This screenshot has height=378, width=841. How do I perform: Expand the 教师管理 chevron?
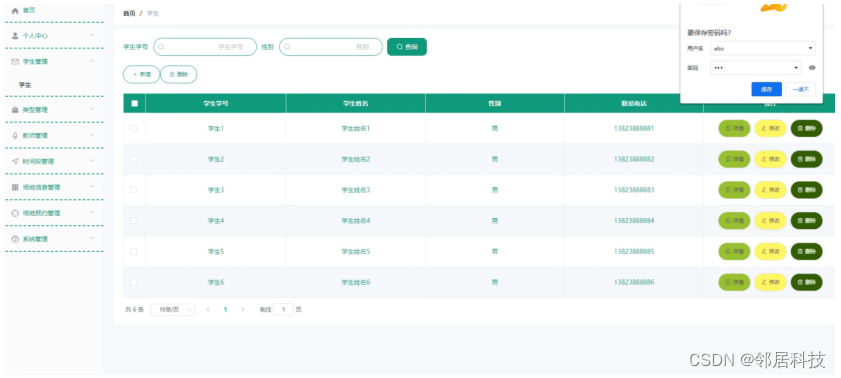point(92,135)
